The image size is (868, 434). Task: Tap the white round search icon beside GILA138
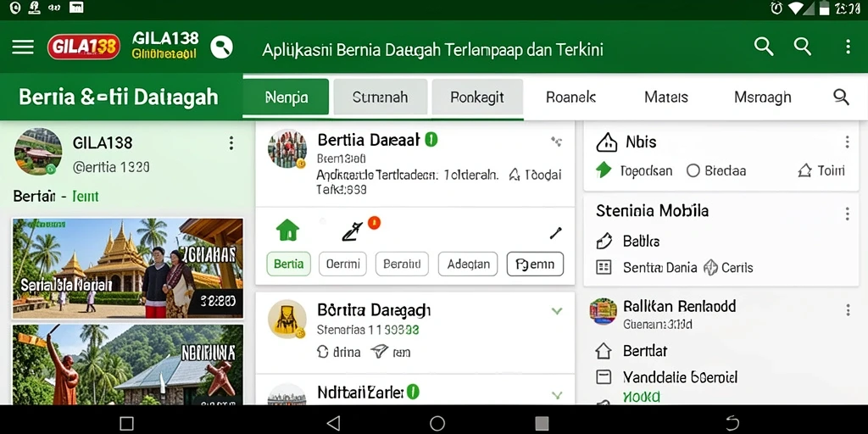(x=221, y=47)
